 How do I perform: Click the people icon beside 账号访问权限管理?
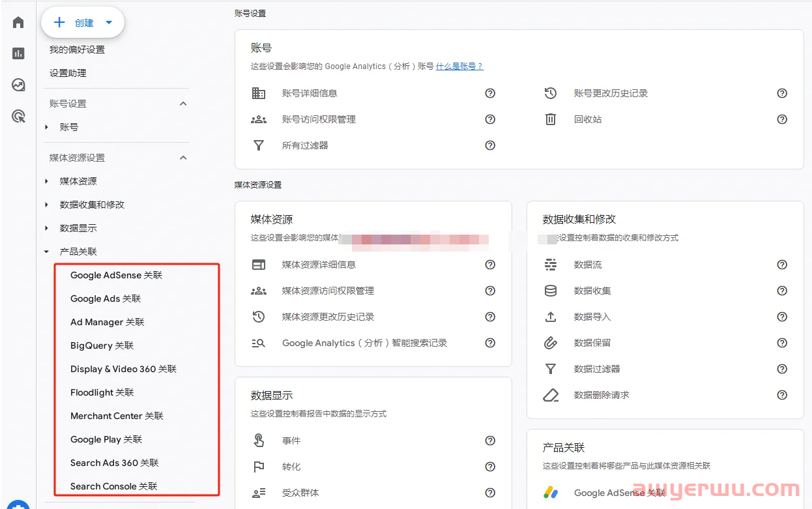pyautogui.click(x=259, y=119)
